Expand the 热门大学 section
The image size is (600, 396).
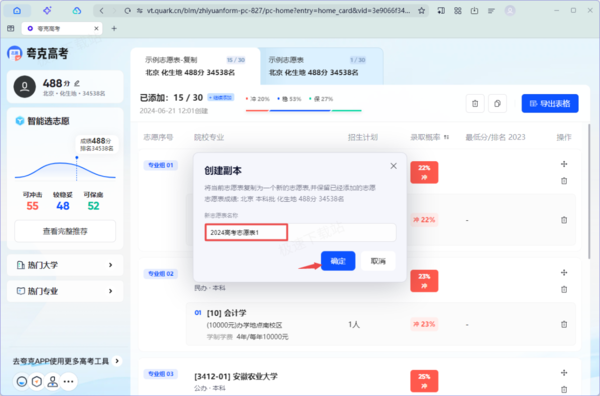point(65,265)
